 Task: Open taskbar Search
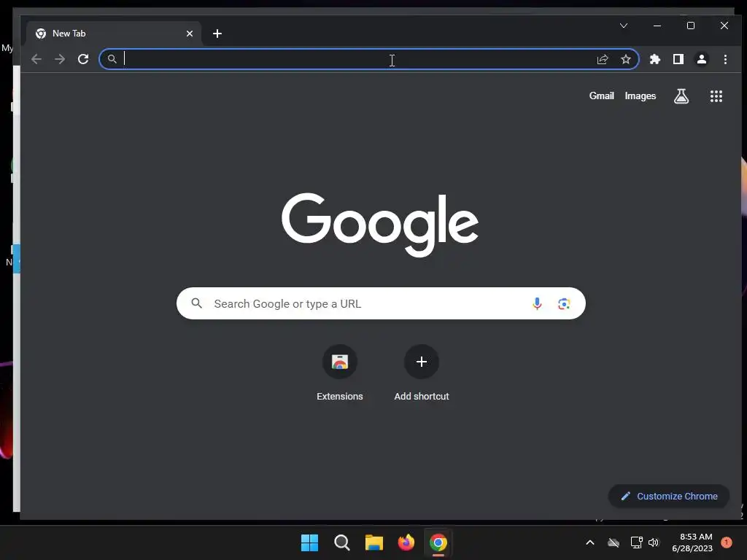coord(341,542)
